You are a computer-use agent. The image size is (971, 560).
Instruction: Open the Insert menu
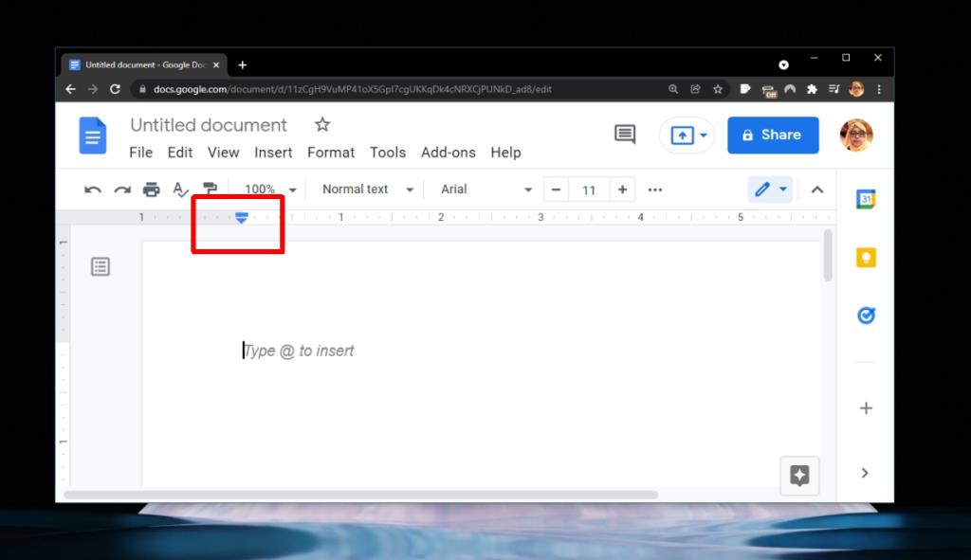pos(273,152)
